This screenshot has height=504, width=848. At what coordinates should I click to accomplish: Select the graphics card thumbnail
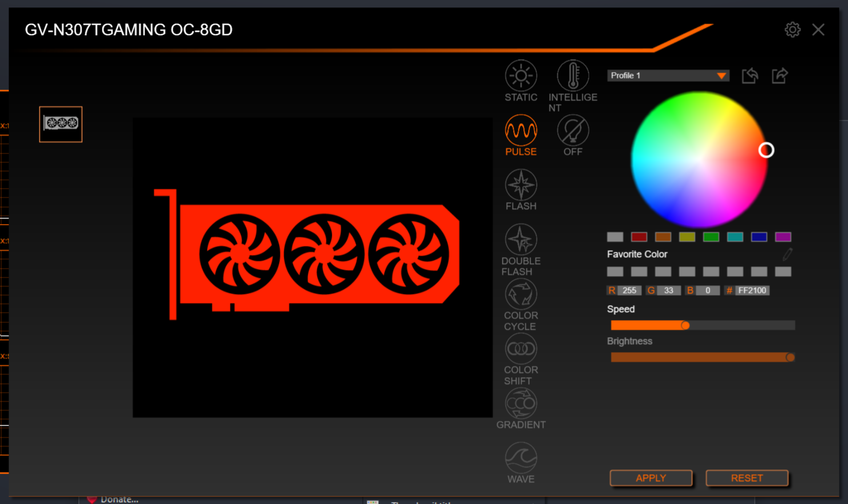pos(61,124)
